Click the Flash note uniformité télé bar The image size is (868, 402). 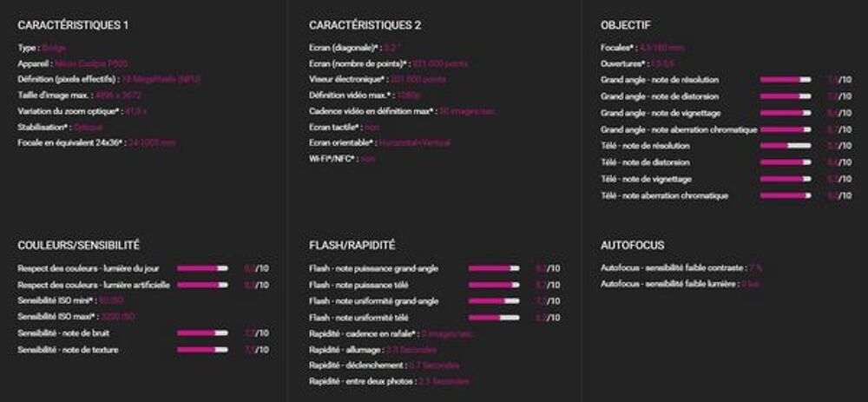pos(494,318)
